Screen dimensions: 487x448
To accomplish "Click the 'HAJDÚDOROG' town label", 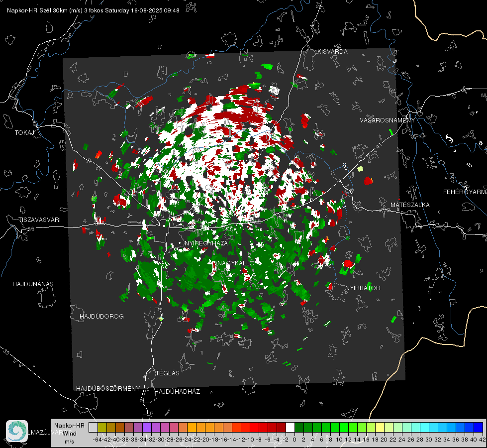I will coord(101,316).
